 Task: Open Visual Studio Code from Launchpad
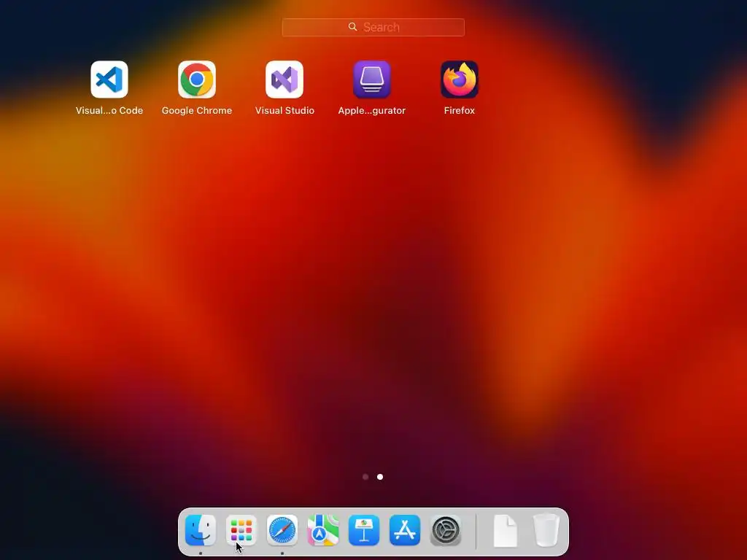pyautogui.click(x=109, y=79)
